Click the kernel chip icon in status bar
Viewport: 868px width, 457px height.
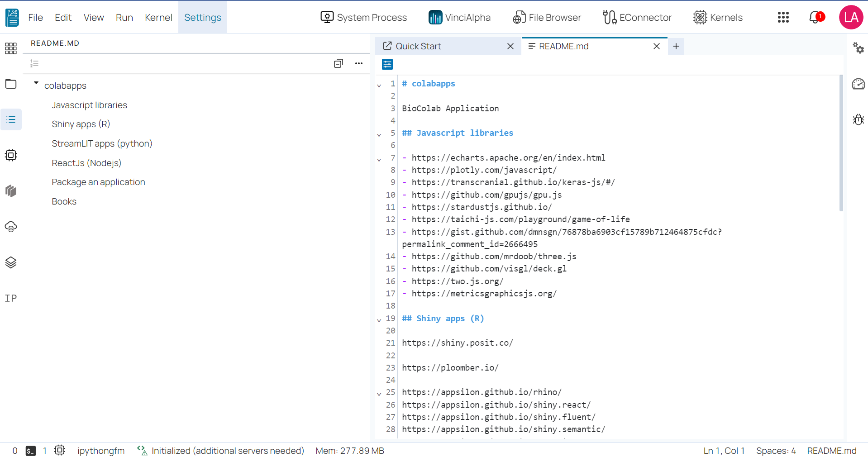point(60,450)
